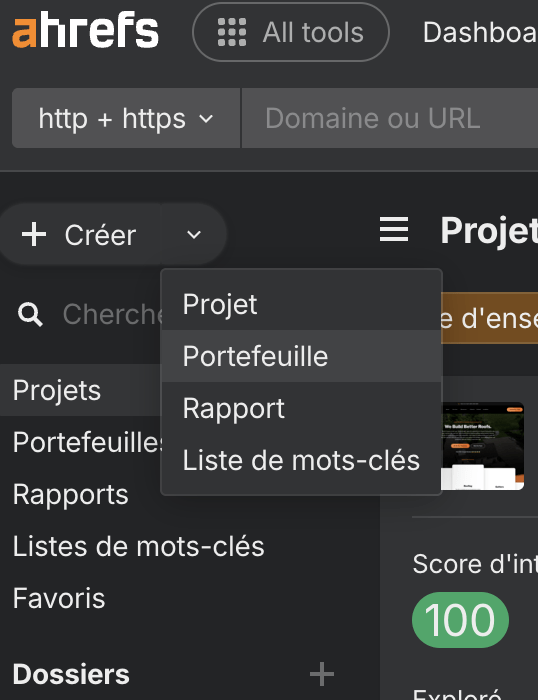Open Rapports in the sidebar

71,494
